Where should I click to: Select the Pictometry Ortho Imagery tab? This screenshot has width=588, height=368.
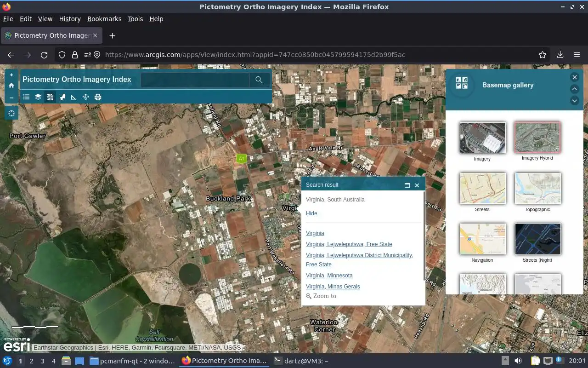click(x=51, y=35)
